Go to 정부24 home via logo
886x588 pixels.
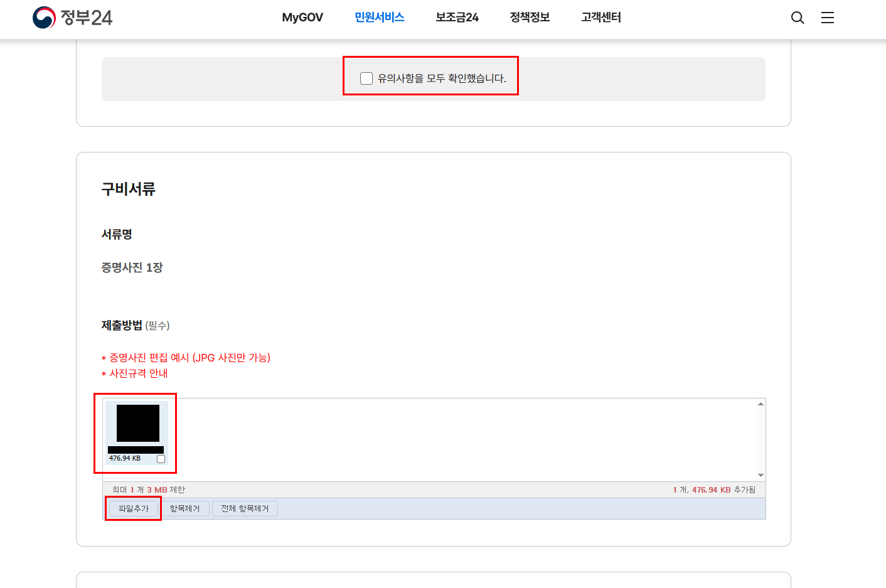coord(73,18)
